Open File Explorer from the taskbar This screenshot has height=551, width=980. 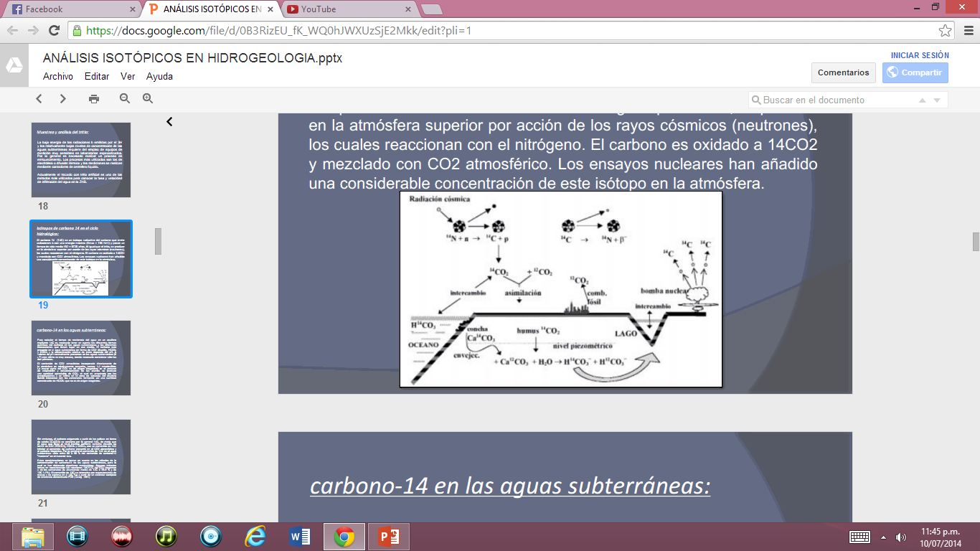[33, 537]
